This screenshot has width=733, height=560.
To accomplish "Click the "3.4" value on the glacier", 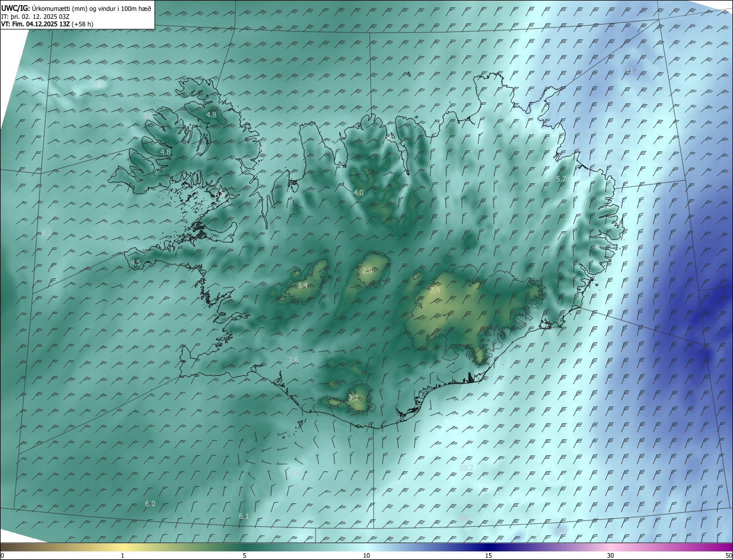I will (302, 285).
